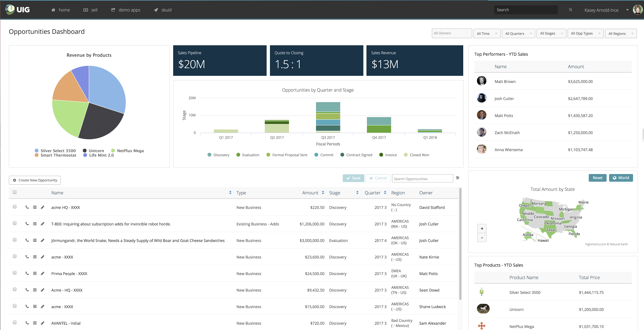Click Create New Opportunity button
This screenshot has width=644, height=330.
[x=35, y=180]
